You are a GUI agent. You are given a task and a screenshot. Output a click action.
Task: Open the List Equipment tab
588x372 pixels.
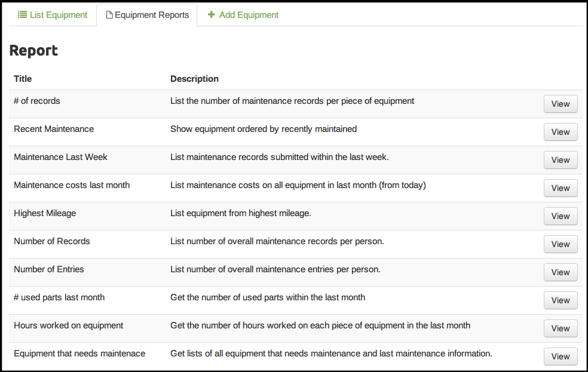pos(53,15)
